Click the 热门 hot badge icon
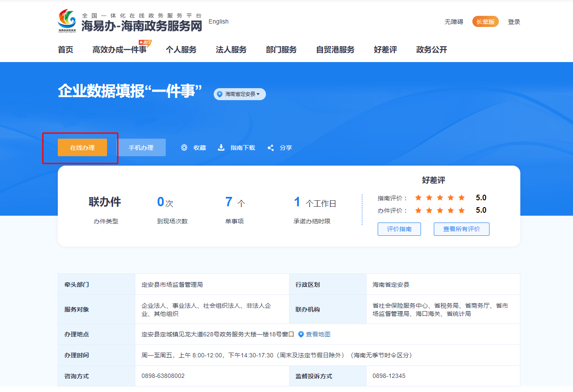The width and height of the screenshot is (573, 392). [145, 42]
